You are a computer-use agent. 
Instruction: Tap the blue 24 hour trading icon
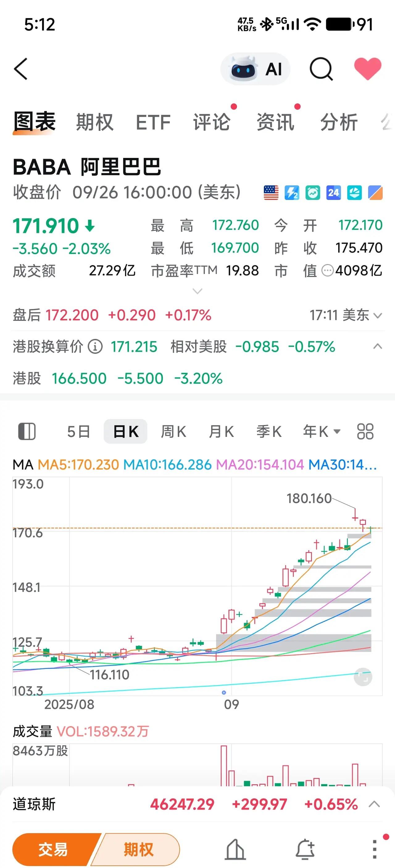click(x=334, y=193)
